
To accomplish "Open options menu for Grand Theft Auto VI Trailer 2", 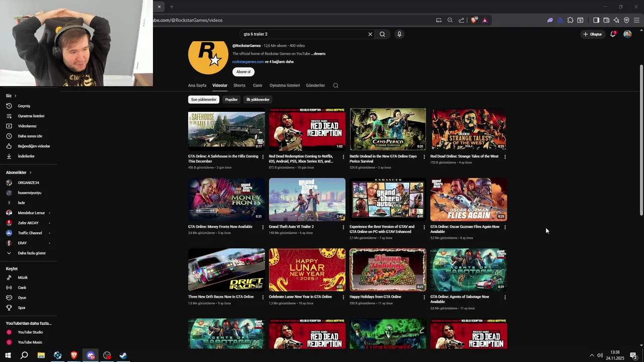I will pos(344,227).
